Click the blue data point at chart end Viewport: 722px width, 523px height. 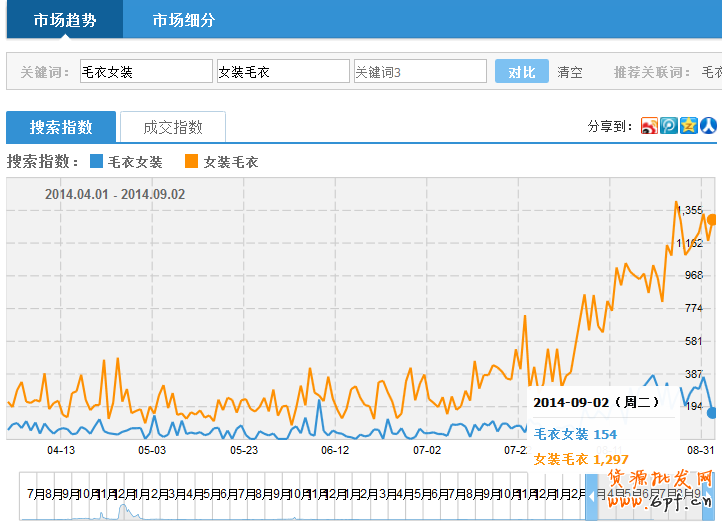[712, 412]
